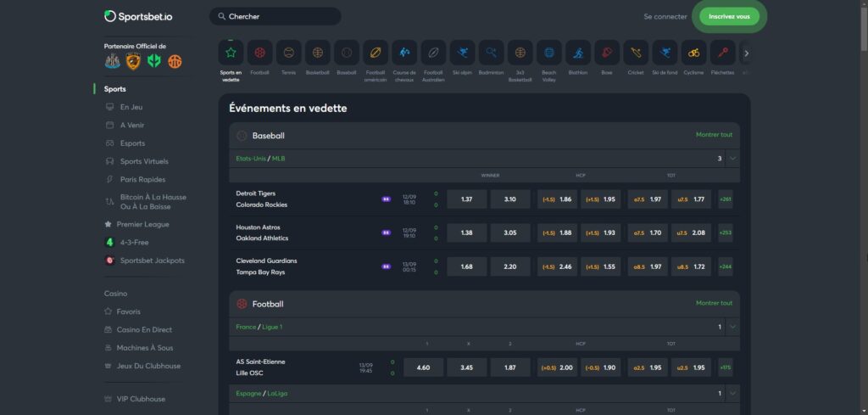This screenshot has width=868, height=415.
Task: Collapse the France / Ligue 1 section
Action: pos(732,327)
